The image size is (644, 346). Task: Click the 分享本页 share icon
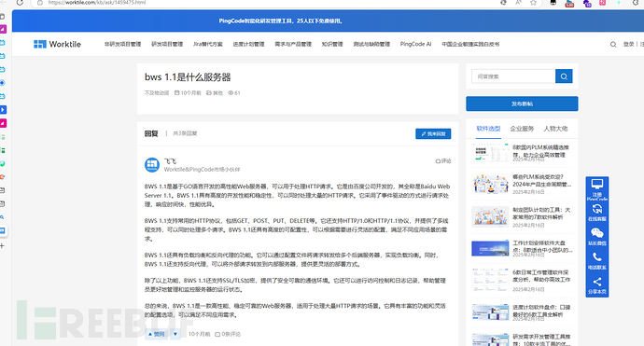pos(596,282)
